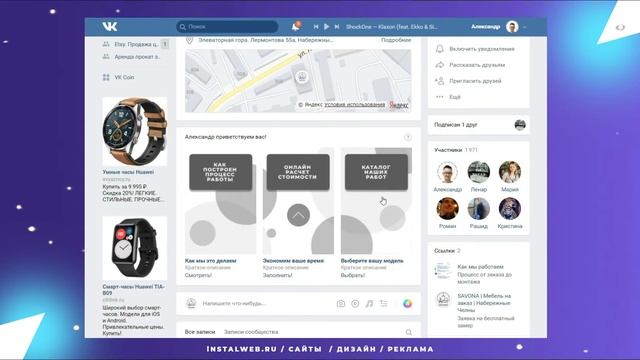Open the условия использования map link
Screen dimensions: 640x360
[x=355, y=105]
